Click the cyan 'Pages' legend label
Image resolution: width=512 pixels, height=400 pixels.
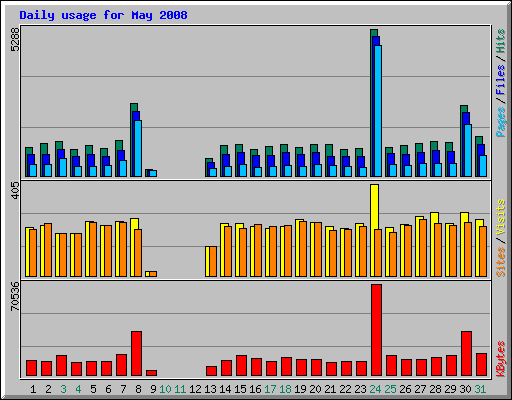(501, 122)
